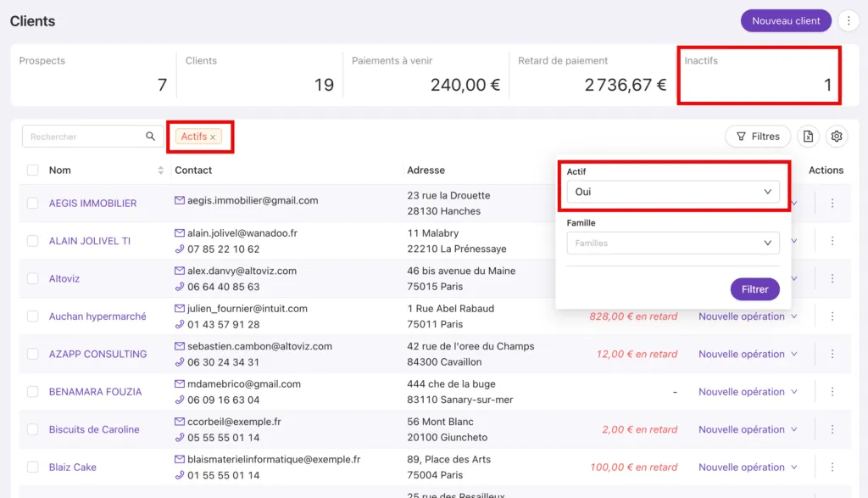Image resolution: width=868 pixels, height=498 pixels.
Task: Check the Altoviz row checkbox
Action: (x=33, y=278)
